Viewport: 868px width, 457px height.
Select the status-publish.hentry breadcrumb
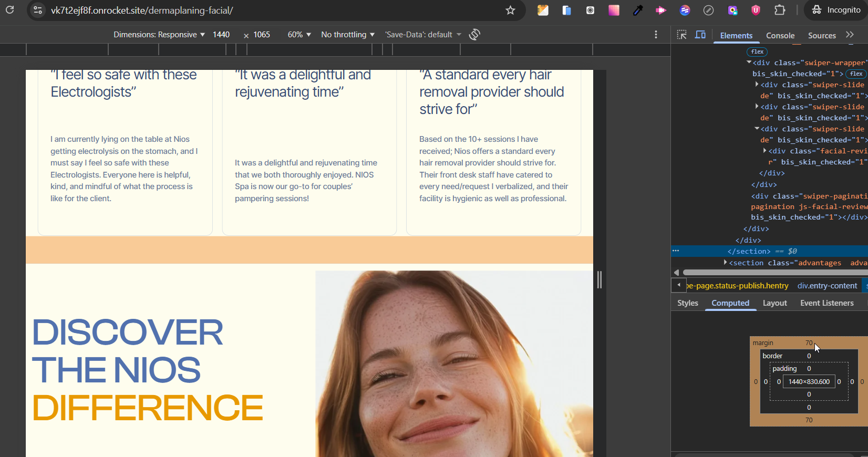pyautogui.click(x=738, y=286)
